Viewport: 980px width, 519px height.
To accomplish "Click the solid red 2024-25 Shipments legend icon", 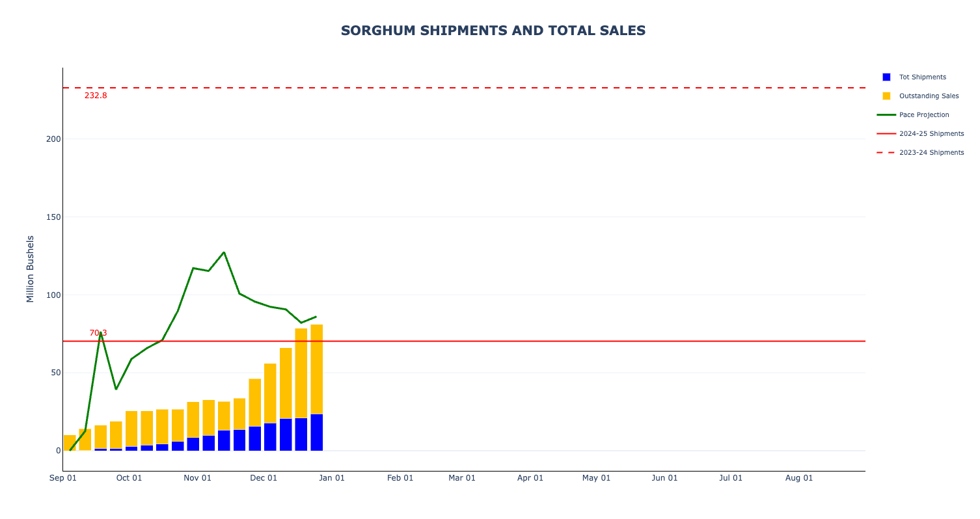I will pos(886,134).
